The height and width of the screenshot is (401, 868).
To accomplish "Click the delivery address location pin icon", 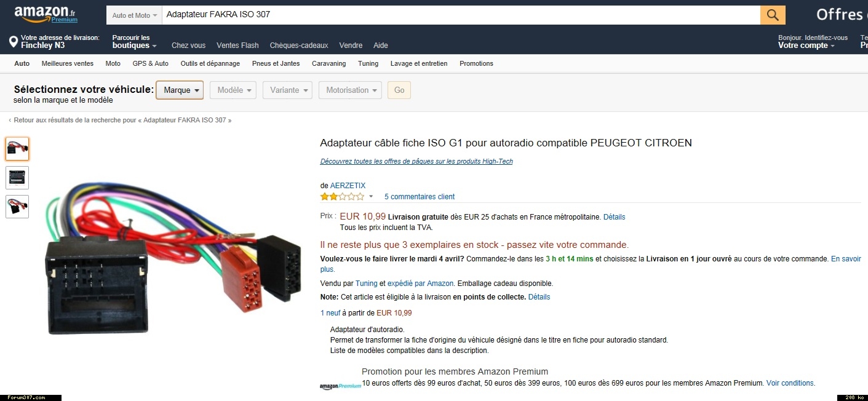I will [x=13, y=42].
